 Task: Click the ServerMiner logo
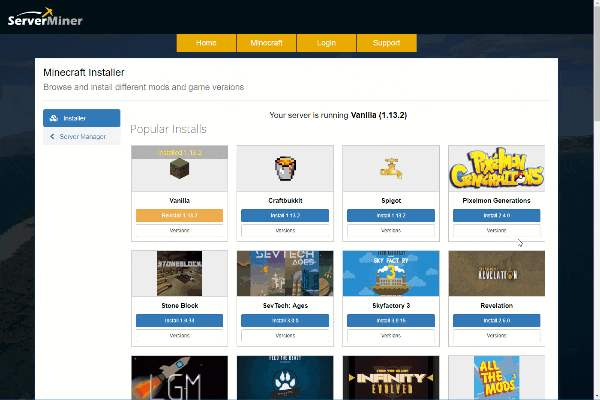45,17
